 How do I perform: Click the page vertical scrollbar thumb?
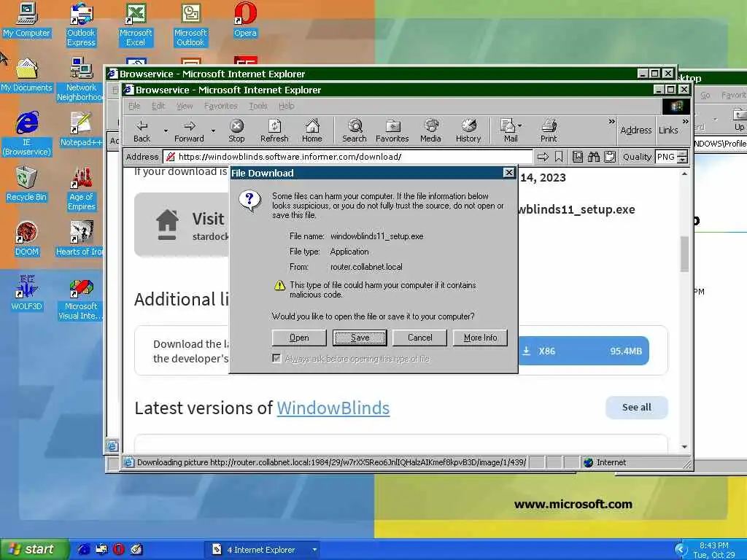point(684,253)
